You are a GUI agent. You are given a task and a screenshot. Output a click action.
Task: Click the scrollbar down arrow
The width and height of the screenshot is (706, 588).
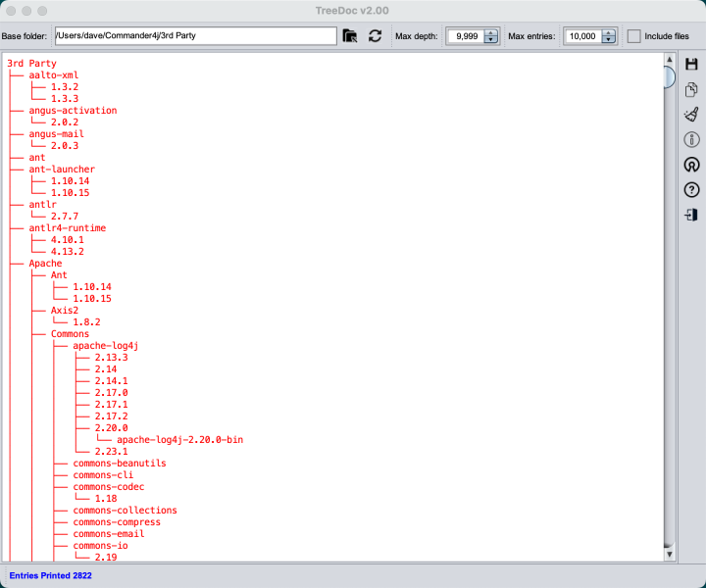pyautogui.click(x=669, y=555)
